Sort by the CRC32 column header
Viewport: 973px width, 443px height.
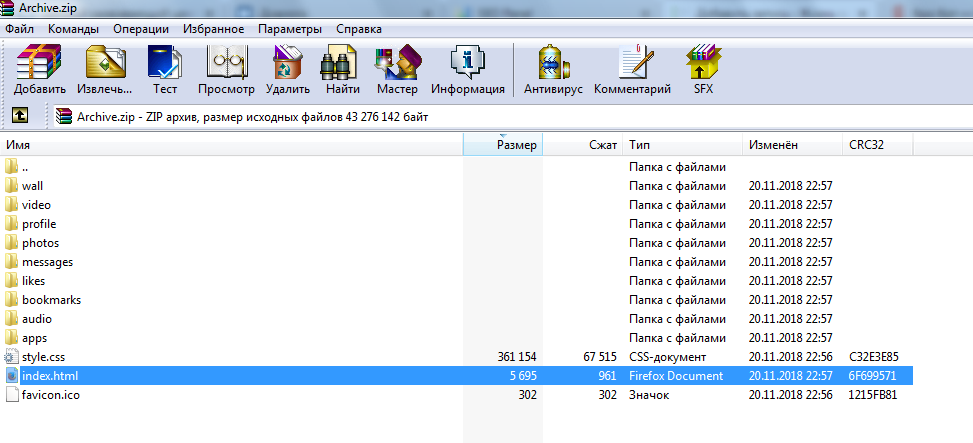877,145
